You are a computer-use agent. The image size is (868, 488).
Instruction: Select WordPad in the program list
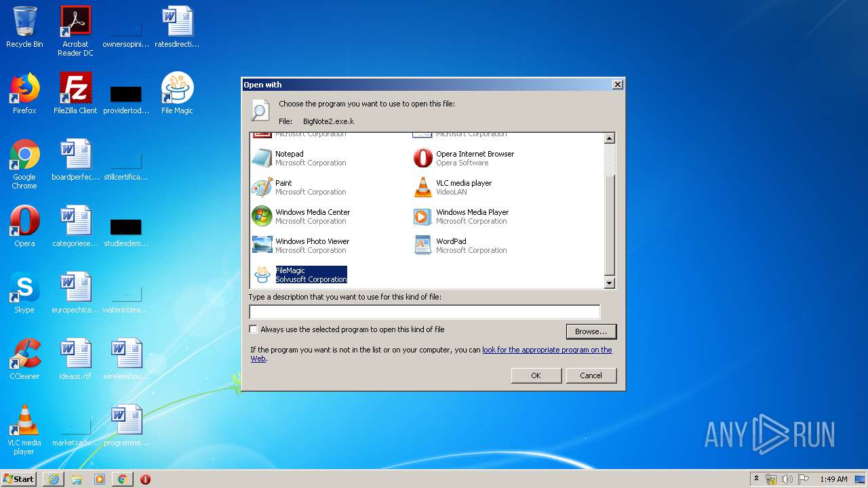point(460,245)
